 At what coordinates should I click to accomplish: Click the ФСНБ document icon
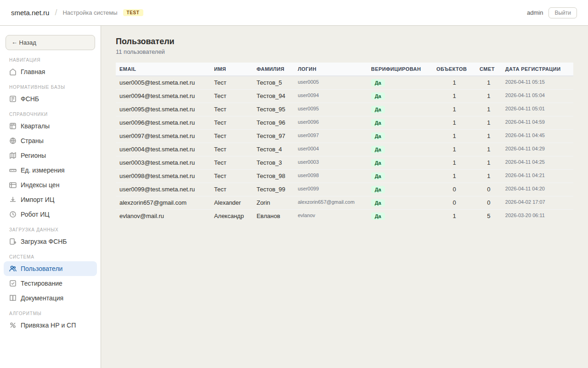13,99
